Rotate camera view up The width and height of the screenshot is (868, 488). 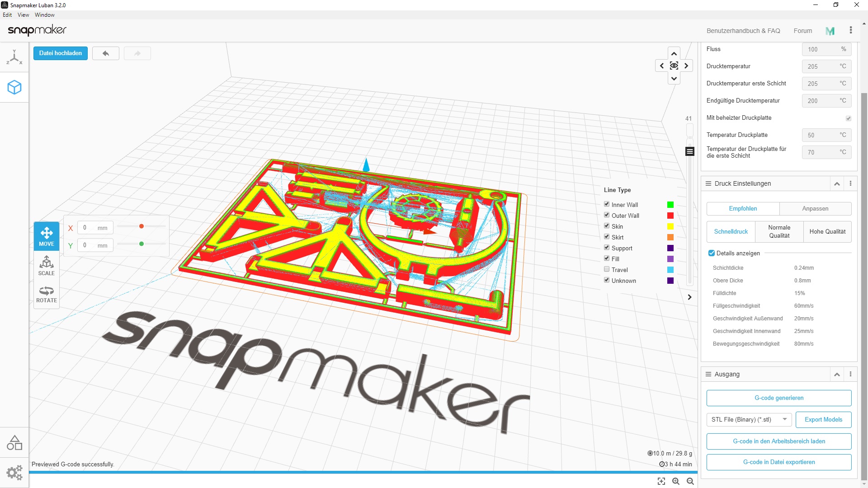tap(674, 54)
